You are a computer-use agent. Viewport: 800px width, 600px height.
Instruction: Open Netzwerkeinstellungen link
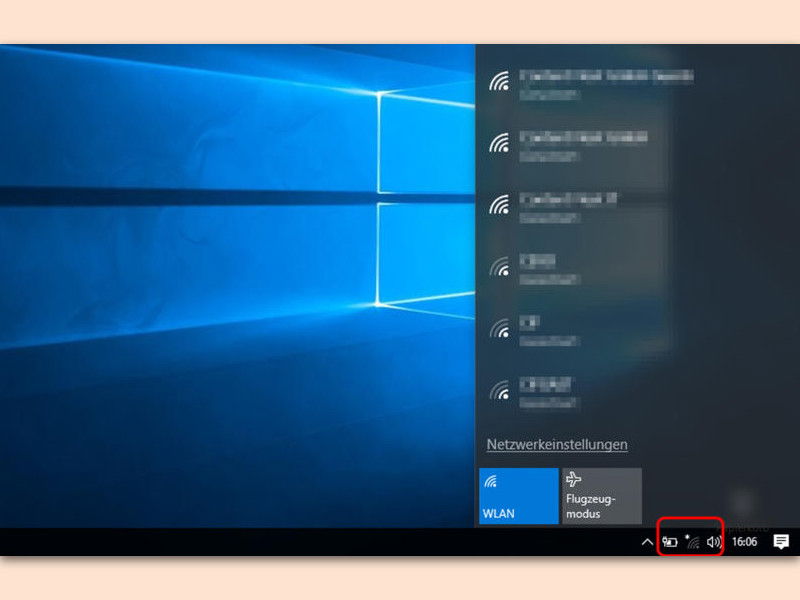pyautogui.click(x=557, y=444)
